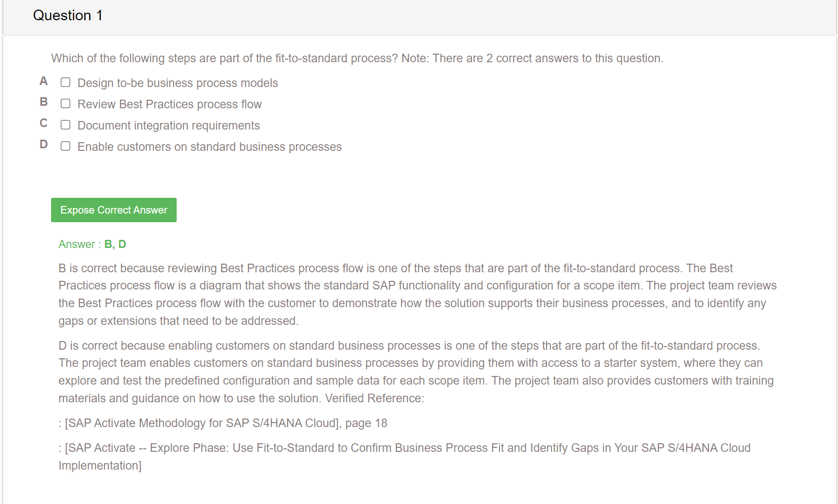This screenshot has height=504, width=838.
Task: Click the letter C option marker
Action: point(44,123)
